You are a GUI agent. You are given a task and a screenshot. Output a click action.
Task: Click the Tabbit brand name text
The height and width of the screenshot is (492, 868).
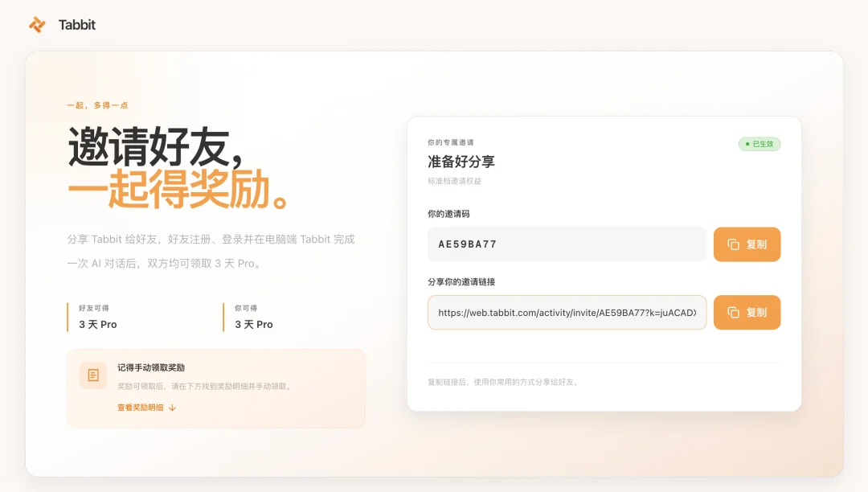(77, 25)
